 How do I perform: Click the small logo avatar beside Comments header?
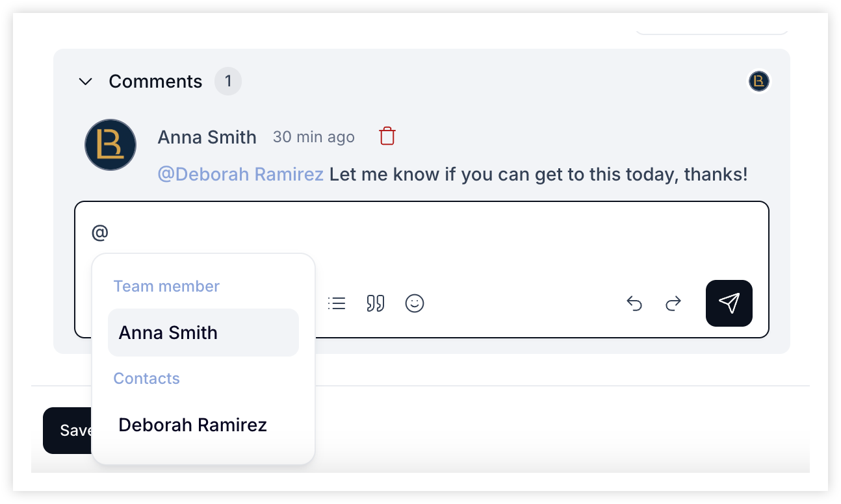758,81
